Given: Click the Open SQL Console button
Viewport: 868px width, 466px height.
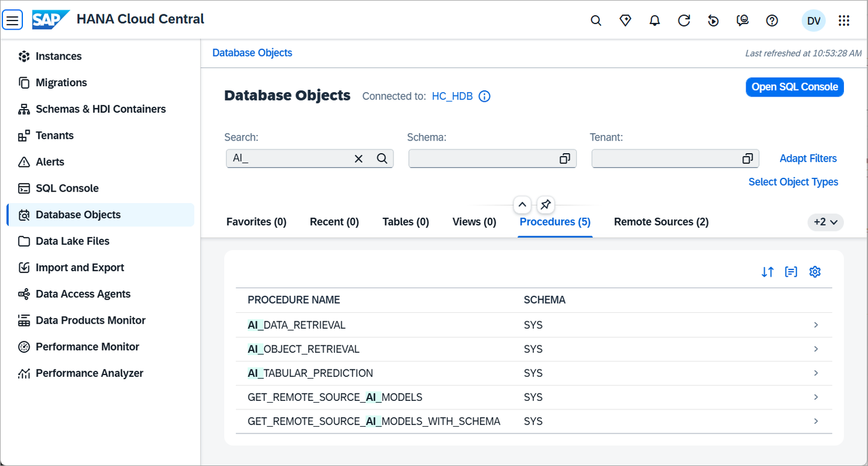Looking at the screenshot, I should tap(794, 87).
